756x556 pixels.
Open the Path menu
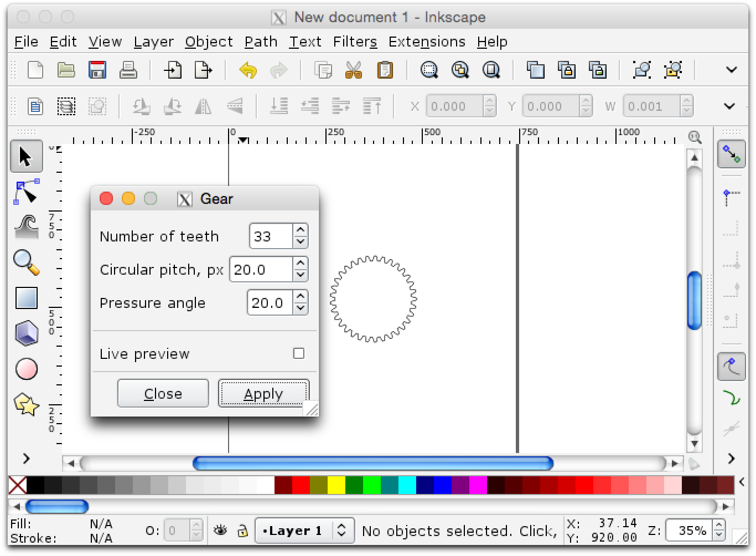tap(261, 42)
